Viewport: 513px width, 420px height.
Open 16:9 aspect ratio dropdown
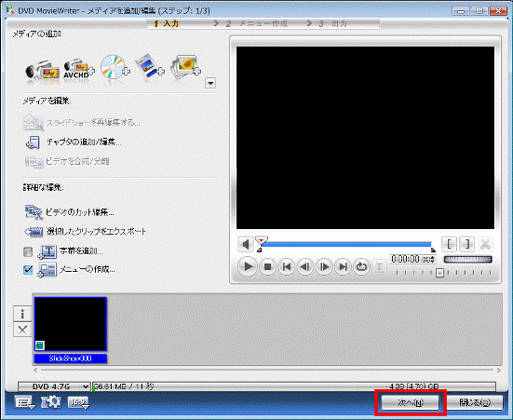(x=78, y=402)
